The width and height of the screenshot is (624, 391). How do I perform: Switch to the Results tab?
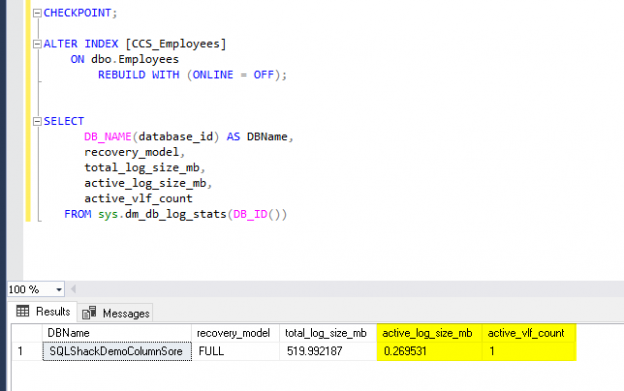[43, 311]
